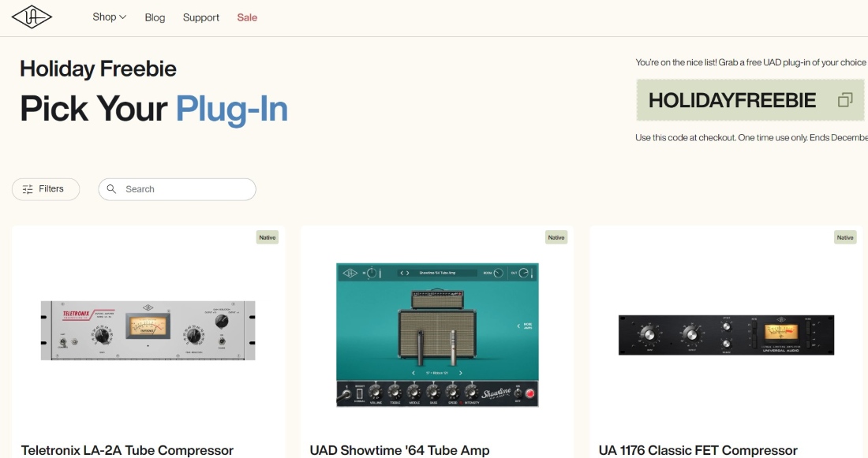The height and width of the screenshot is (458, 868).
Task: Switch the Showtime amp power to OFF
Action: (518, 394)
